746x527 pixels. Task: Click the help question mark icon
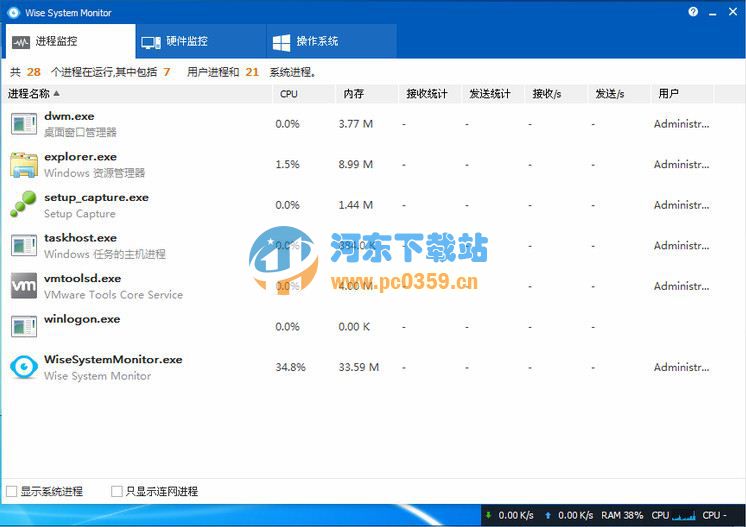click(693, 12)
